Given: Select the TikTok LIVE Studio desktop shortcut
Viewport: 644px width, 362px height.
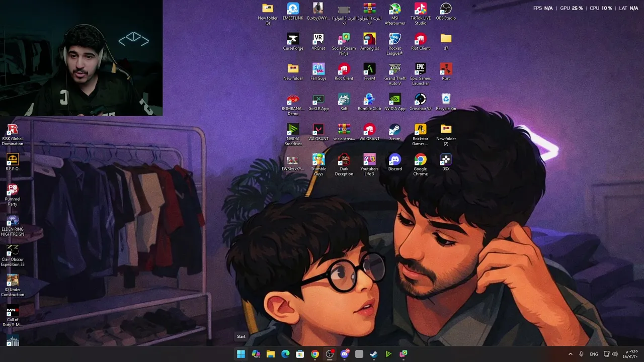Looking at the screenshot, I should [x=421, y=14].
